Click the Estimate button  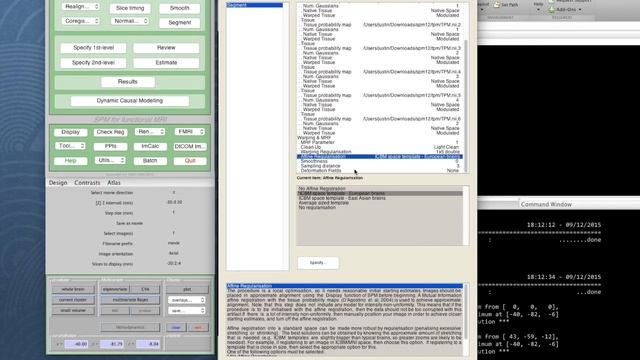(166, 62)
